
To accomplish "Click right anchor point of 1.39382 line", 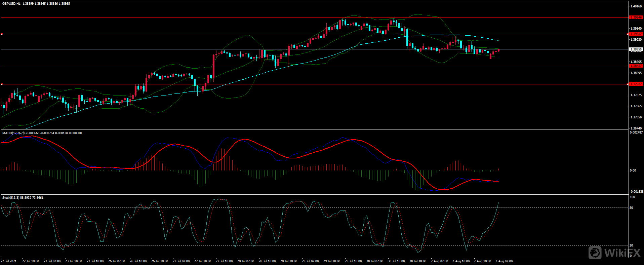I will point(628,34).
